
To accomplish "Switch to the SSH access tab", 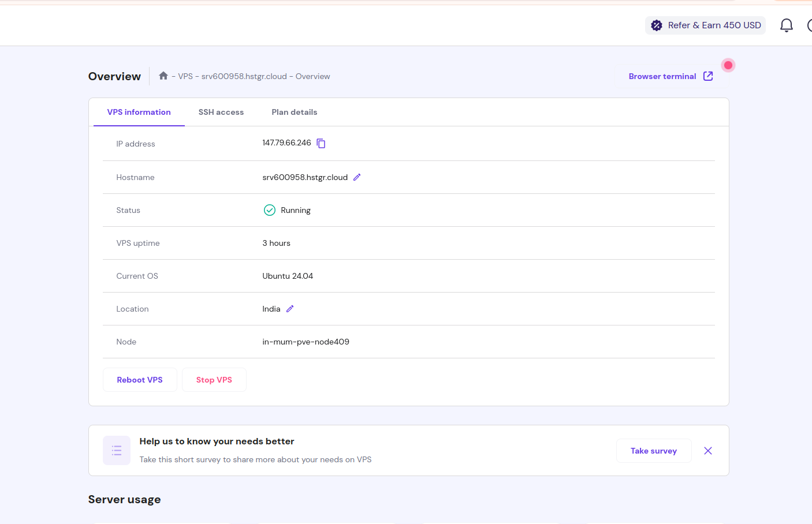I will pos(221,113).
